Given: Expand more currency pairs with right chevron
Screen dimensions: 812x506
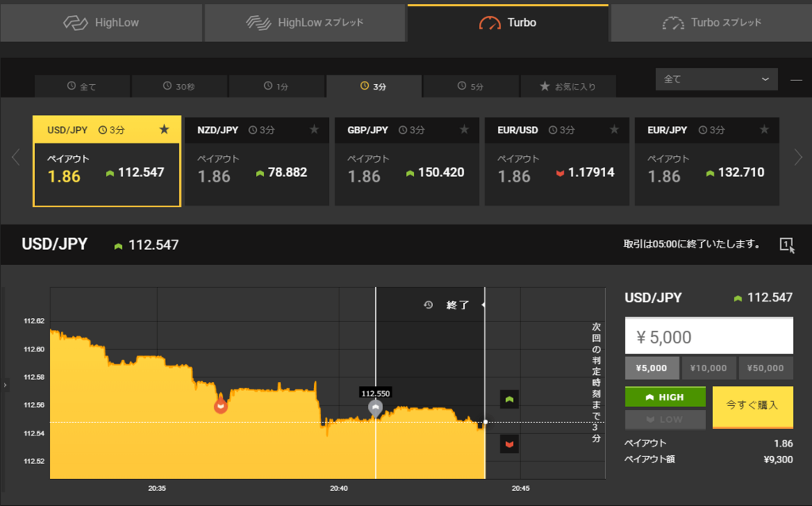Looking at the screenshot, I should [799, 157].
